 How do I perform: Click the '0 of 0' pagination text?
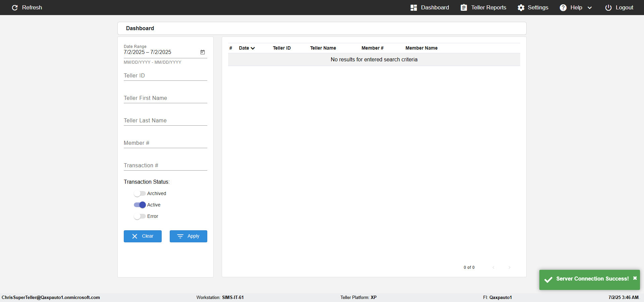[469, 267]
